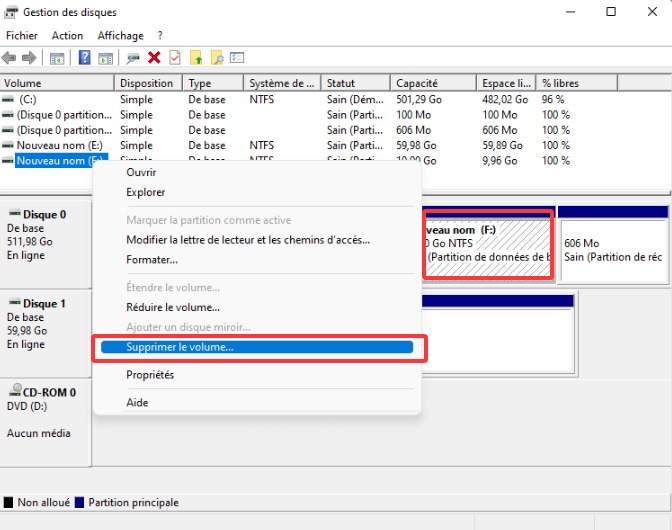The image size is (672, 530).
Task: Click the CD-ROM 0 disc icon
Action: 15,390
